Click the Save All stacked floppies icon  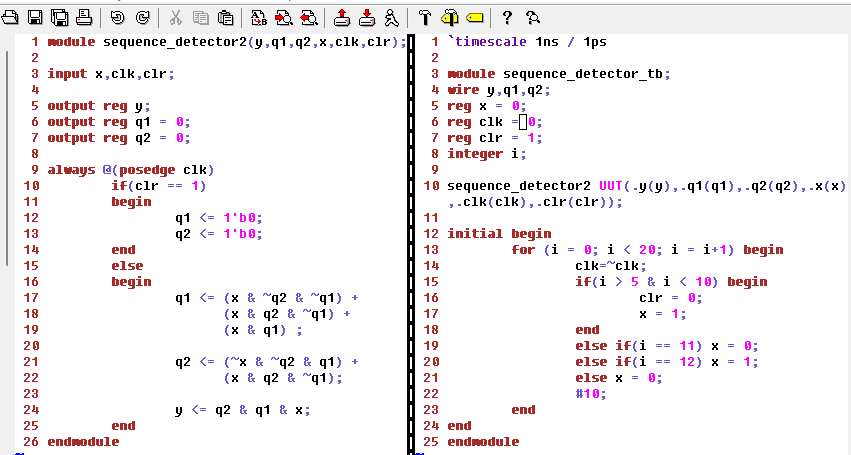[59, 16]
